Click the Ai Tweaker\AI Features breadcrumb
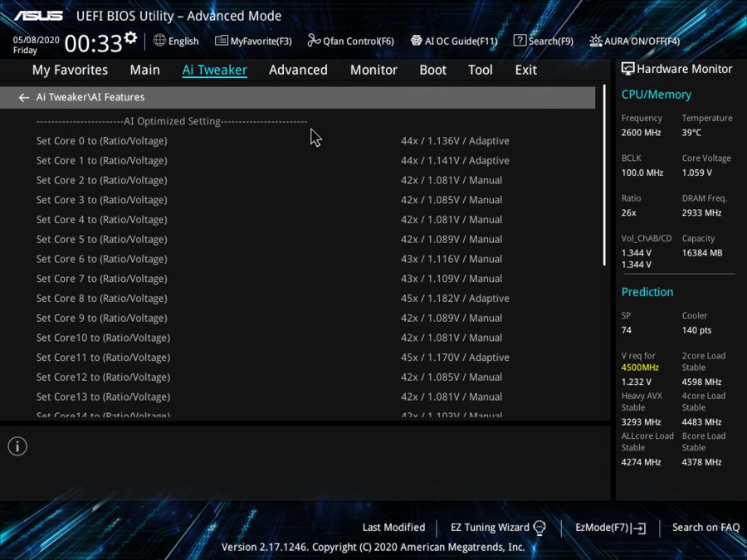Image resolution: width=747 pixels, height=560 pixels. tap(90, 97)
